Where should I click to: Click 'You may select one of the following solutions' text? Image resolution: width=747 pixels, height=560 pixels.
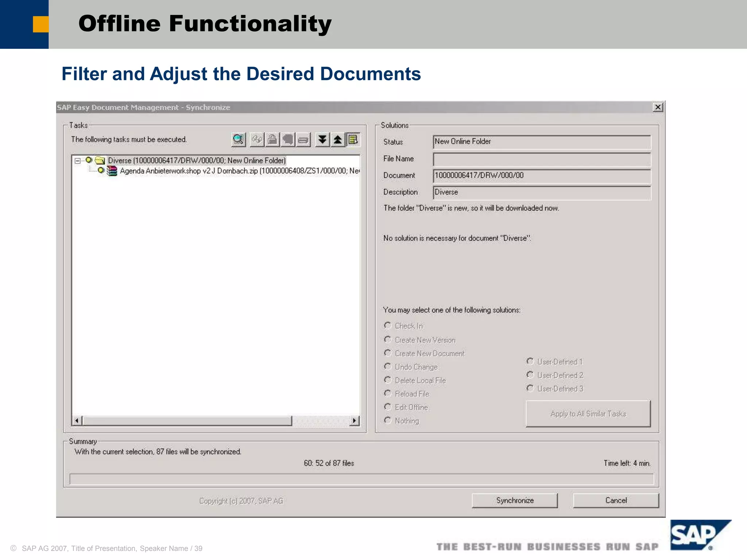pyautogui.click(x=452, y=310)
